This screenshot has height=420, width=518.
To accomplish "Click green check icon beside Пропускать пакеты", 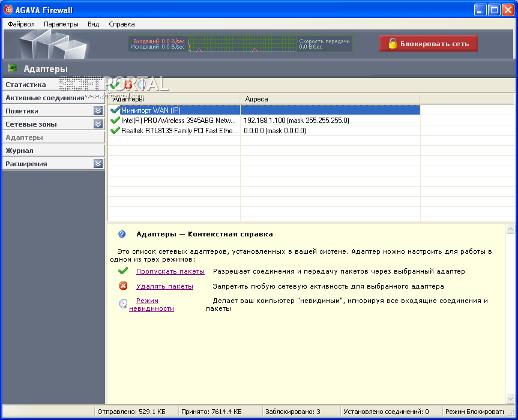I will coord(123,271).
